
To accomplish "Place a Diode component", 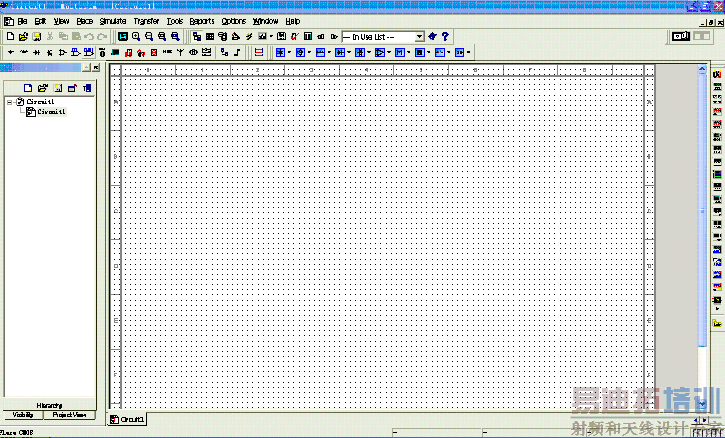I will (37, 52).
